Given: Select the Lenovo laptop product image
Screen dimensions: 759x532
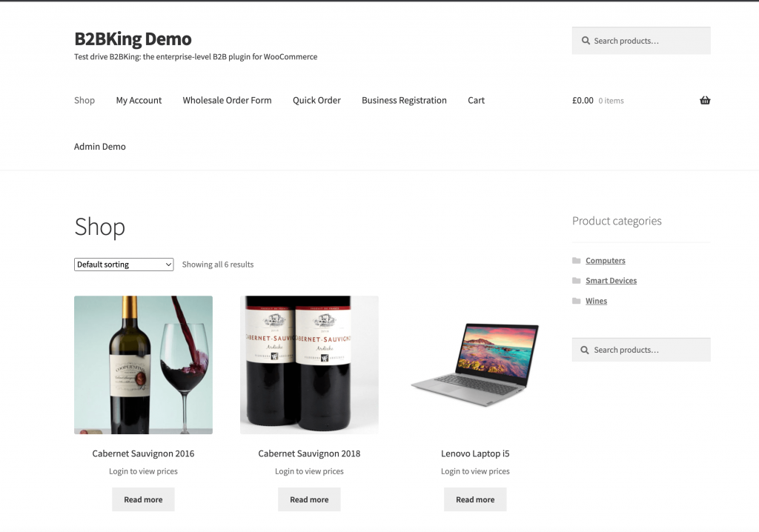Looking at the screenshot, I should tap(475, 365).
